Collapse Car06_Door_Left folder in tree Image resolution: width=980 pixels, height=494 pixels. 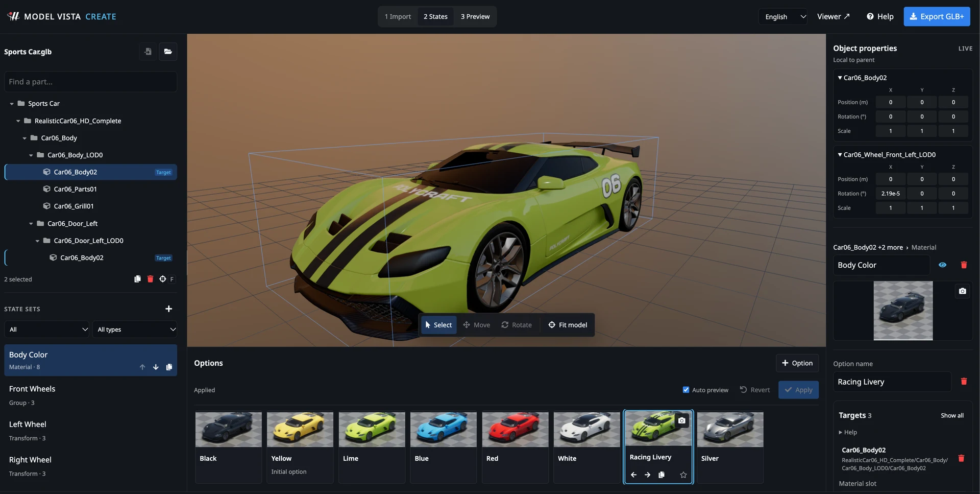point(31,224)
